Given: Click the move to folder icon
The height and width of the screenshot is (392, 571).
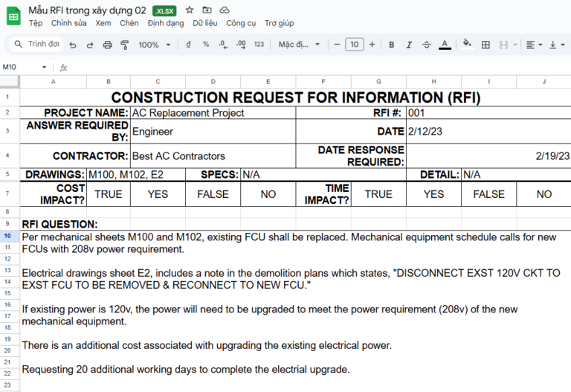Looking at the screenshot, I should tap(207, 10).
